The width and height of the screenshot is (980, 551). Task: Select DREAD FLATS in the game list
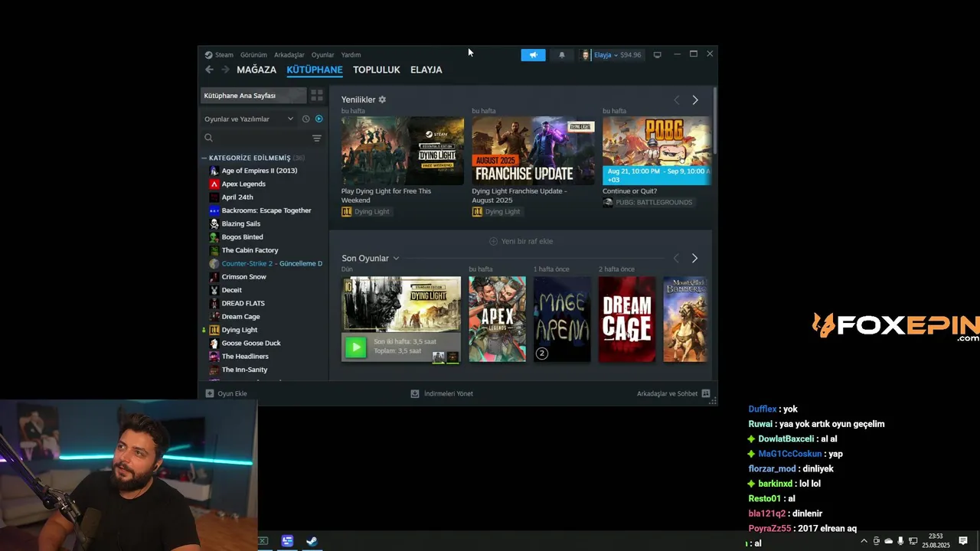pos(243,303)
